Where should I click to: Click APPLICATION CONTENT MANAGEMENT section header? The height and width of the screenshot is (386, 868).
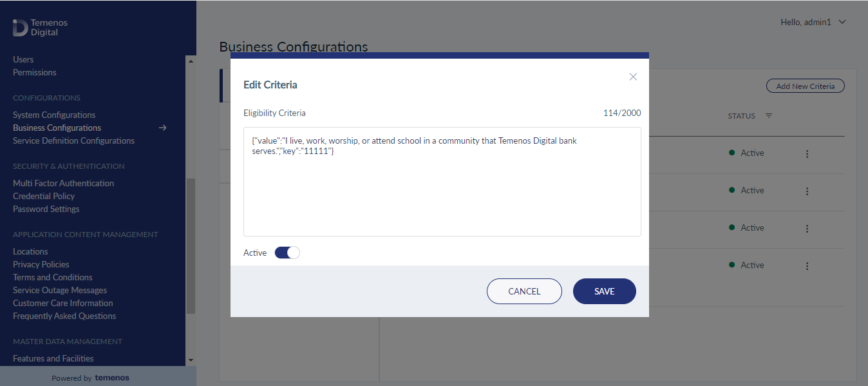(86, 235)
